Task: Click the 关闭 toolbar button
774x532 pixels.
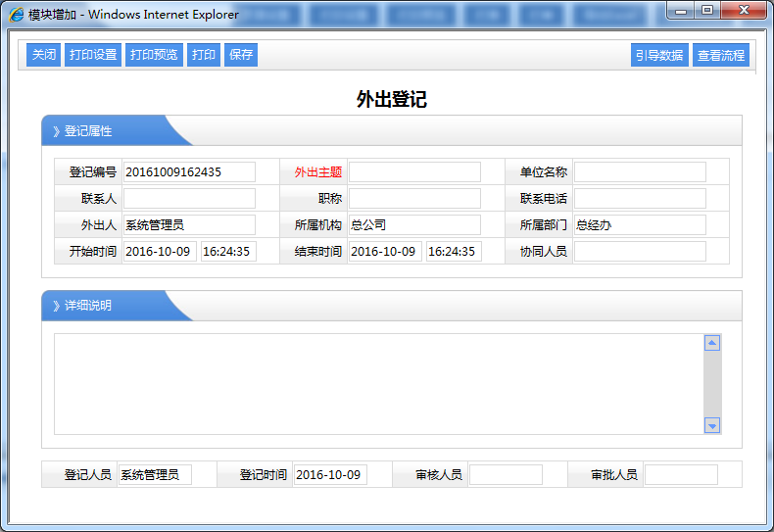Action: click(x=44, y=55)
